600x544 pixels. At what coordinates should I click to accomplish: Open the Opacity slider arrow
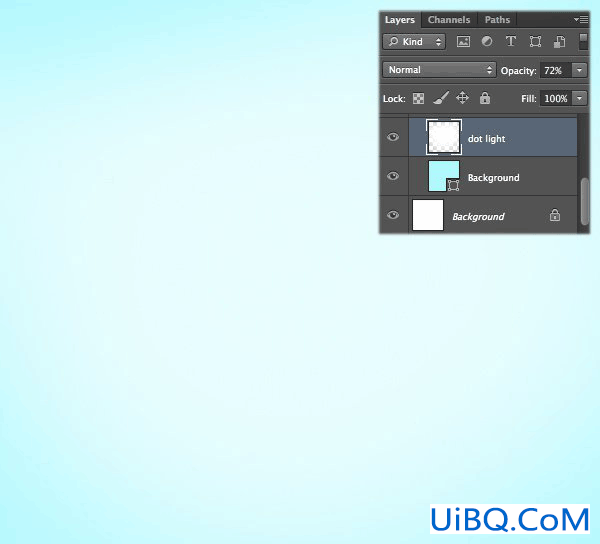pos(579,70)
